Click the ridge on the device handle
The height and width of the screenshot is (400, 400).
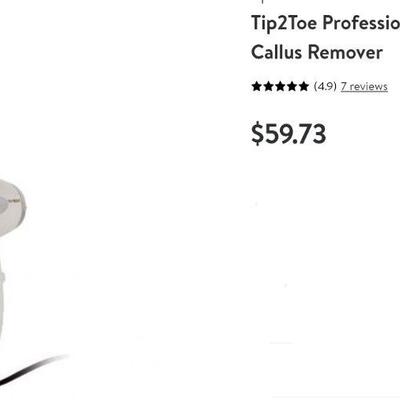[x=2, y=277]
